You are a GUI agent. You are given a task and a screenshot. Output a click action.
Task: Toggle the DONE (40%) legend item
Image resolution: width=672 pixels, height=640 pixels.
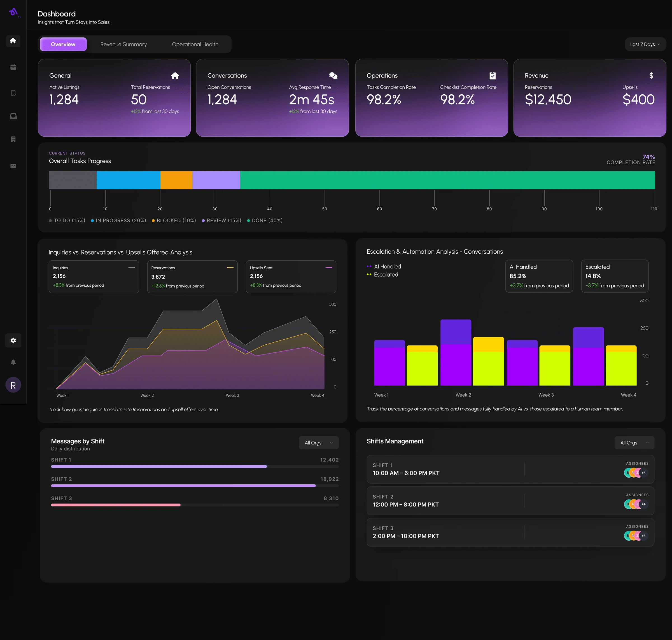(x=265, y=221)
